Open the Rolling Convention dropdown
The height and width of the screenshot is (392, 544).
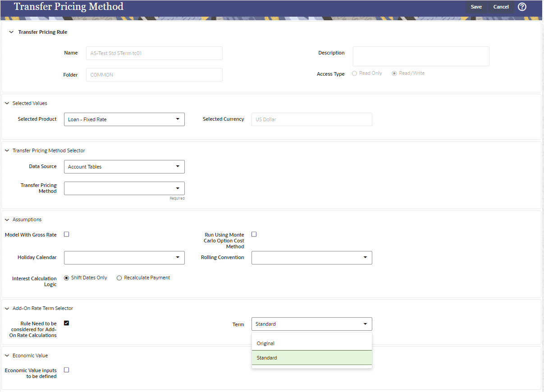point(365,257)
